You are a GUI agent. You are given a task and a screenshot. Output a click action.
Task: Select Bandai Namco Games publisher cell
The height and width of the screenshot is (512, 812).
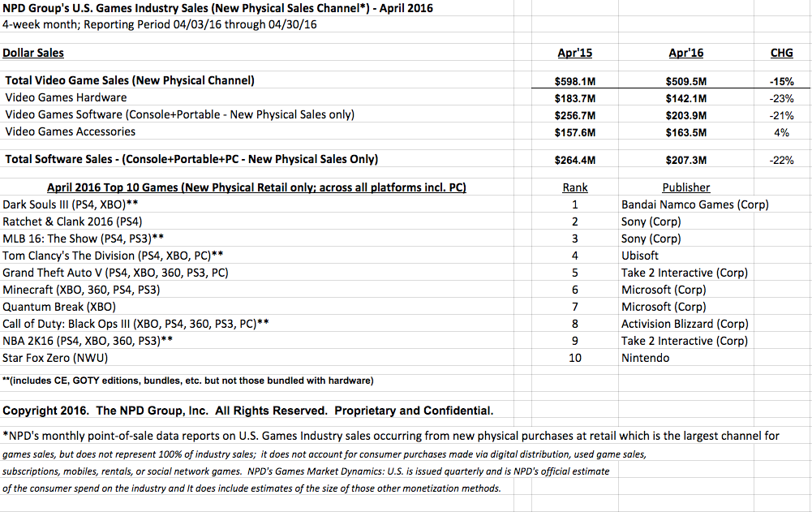tap(695, 204)
